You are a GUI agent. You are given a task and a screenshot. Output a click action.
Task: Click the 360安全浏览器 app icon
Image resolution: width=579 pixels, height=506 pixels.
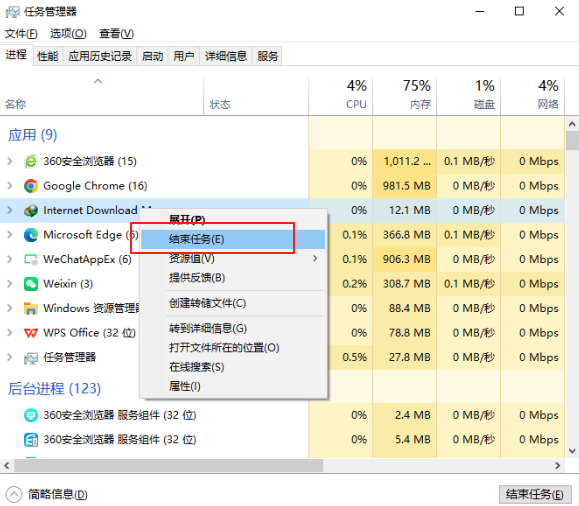click(x=31, y=161)
